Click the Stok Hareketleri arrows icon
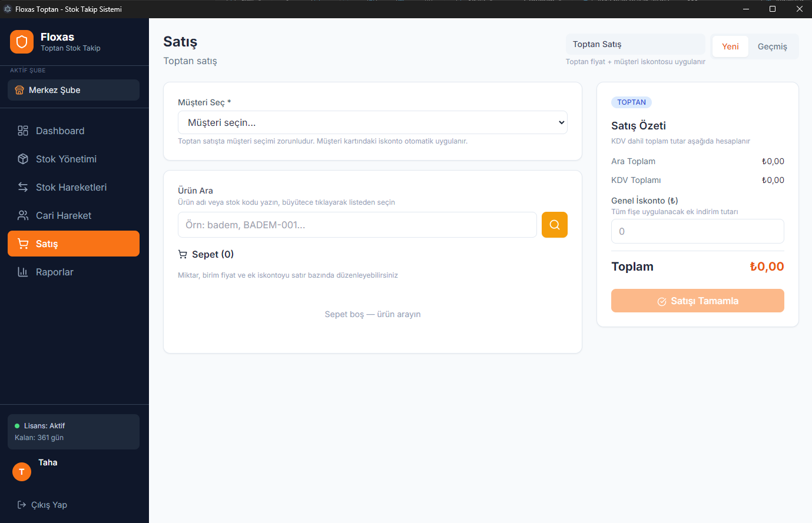 pyautogui.click(x=23, y=187)
